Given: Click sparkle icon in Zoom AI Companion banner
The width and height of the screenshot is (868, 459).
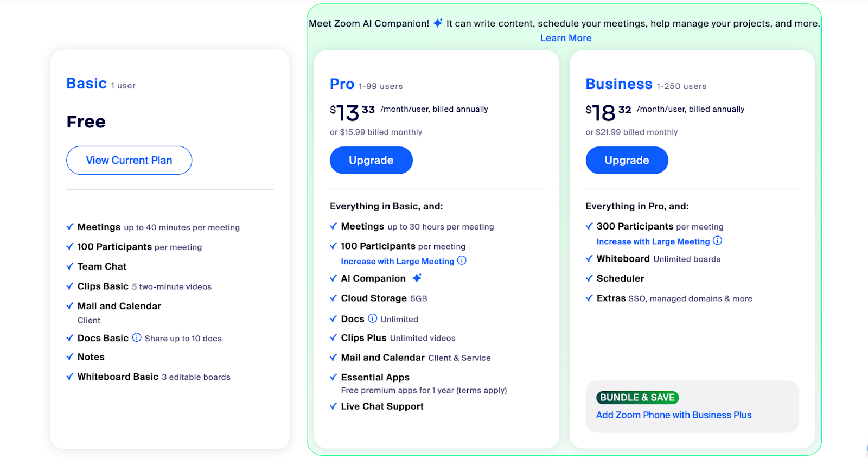Looking at the screenshot, I should [438, 23].
